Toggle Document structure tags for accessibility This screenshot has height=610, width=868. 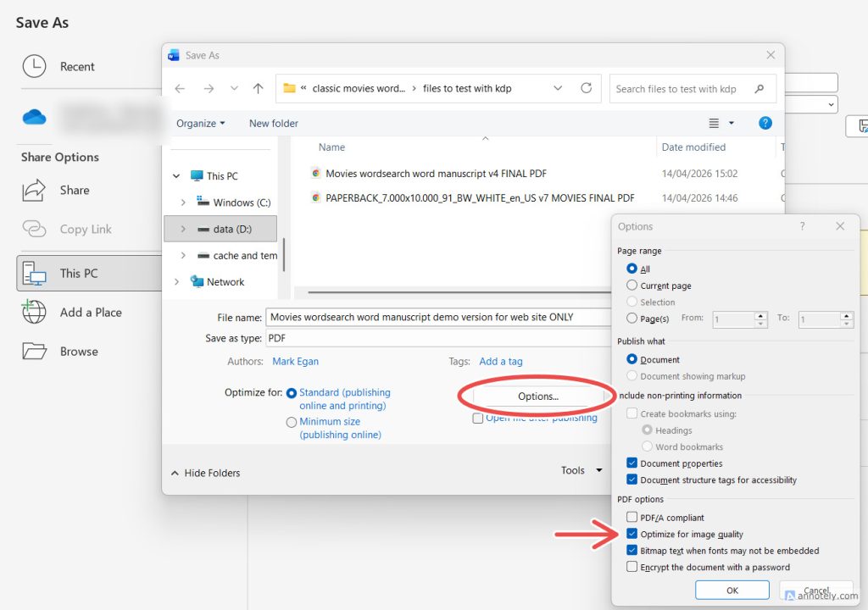click(632, 480)
